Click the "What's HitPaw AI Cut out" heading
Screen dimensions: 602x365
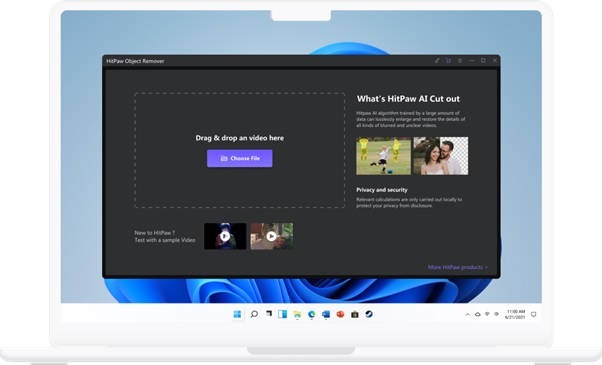pos(408,99)
